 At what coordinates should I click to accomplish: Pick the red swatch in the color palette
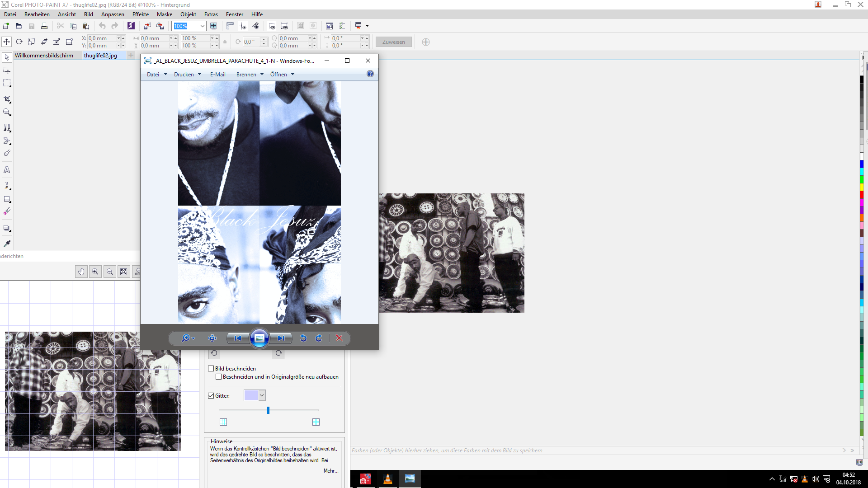(x=862, y=195)
